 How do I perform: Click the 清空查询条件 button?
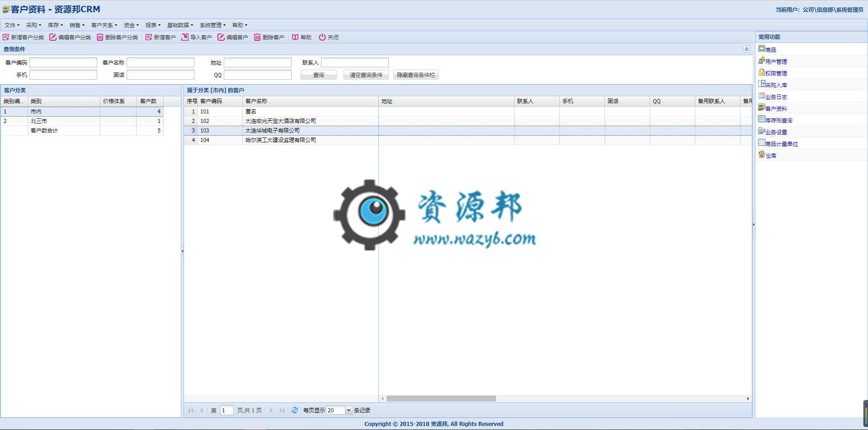click(366, 75)
